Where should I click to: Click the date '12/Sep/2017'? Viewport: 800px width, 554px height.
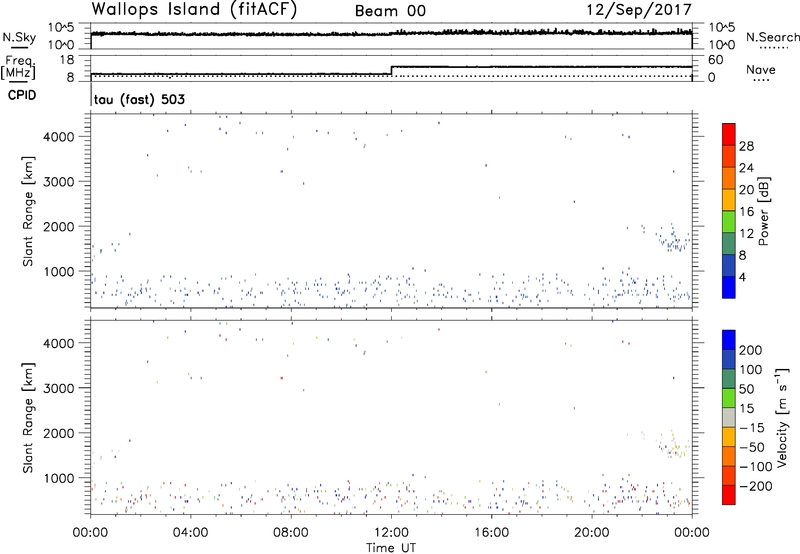pos(639,10)
